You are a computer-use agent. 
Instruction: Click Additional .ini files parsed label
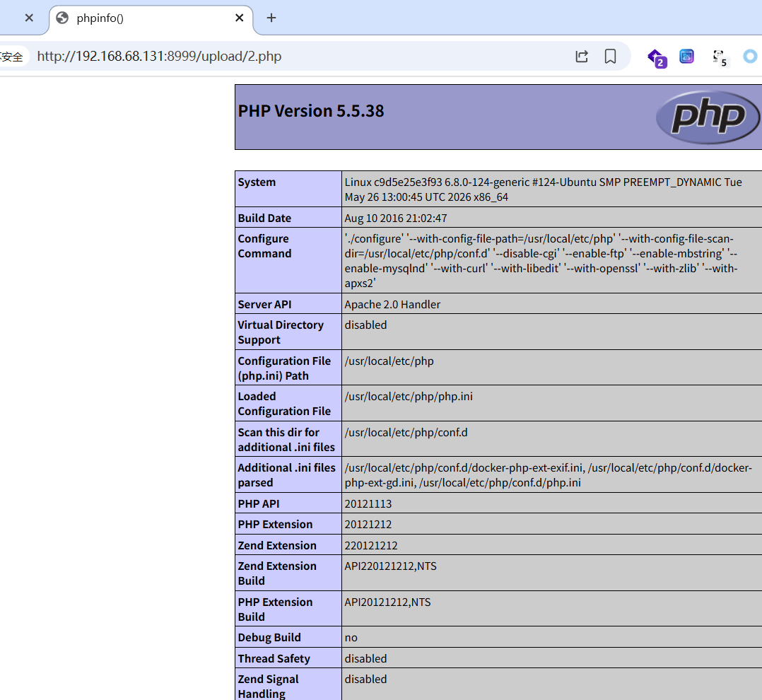[286, 475]
